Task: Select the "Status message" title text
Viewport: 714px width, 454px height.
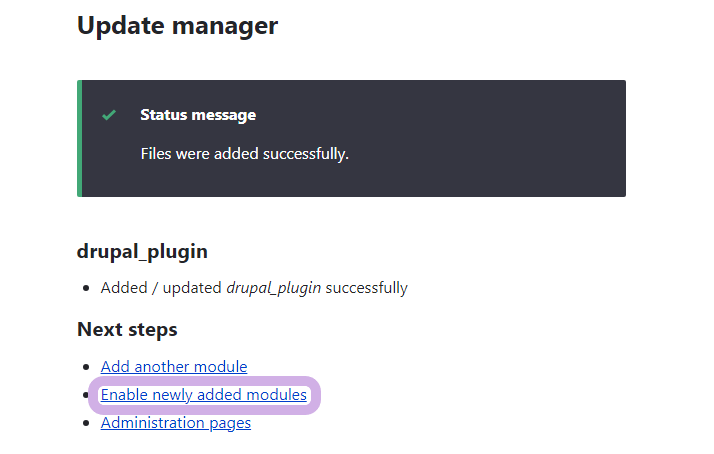Action: point(198,115)
